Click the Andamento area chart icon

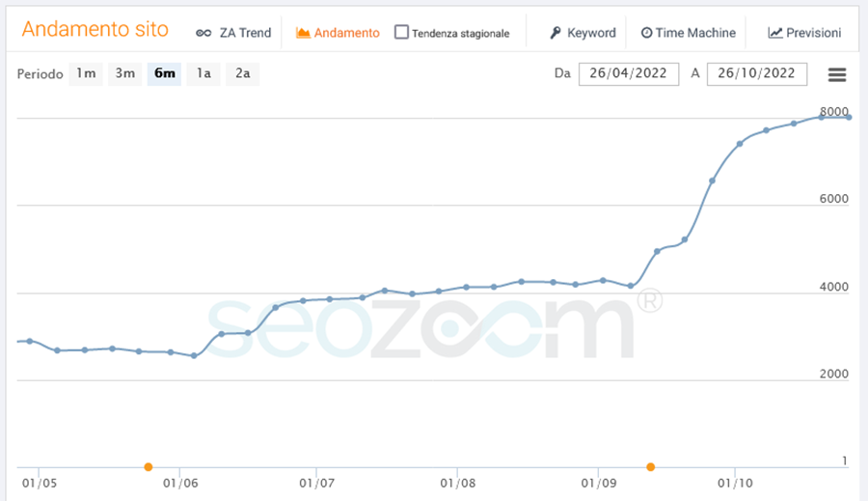303,33
